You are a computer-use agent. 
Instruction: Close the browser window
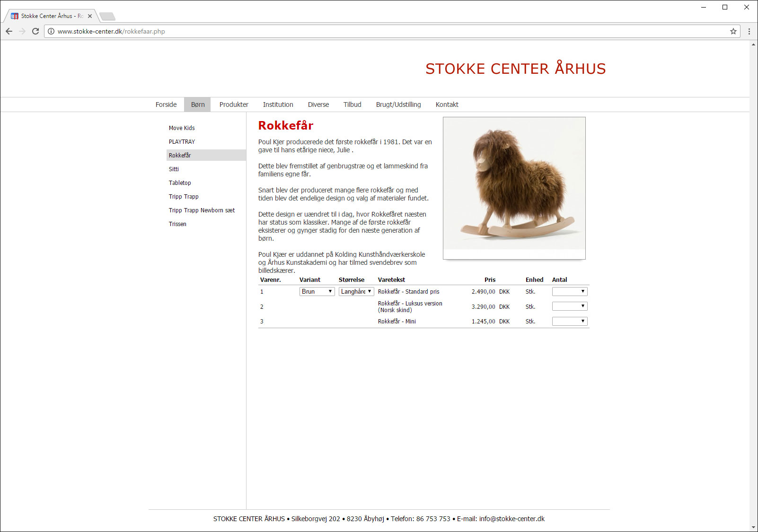(x=747, y=7)
